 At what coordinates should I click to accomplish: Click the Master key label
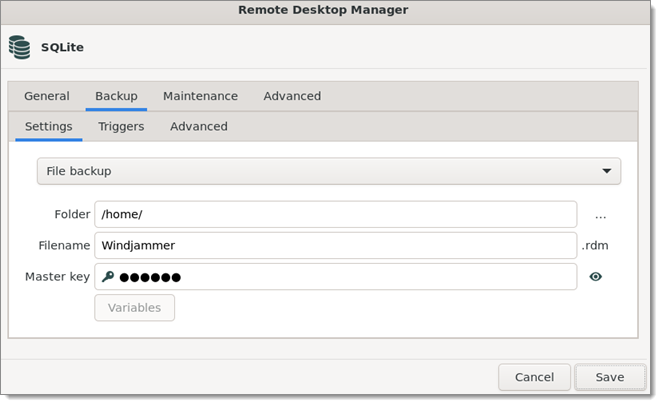tap(57, 277)
